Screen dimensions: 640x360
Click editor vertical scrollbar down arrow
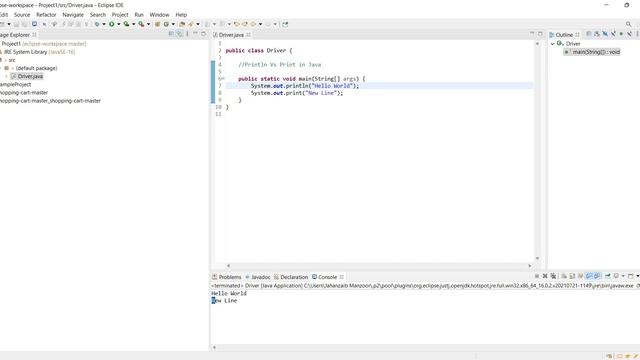[x=537, y=258]
